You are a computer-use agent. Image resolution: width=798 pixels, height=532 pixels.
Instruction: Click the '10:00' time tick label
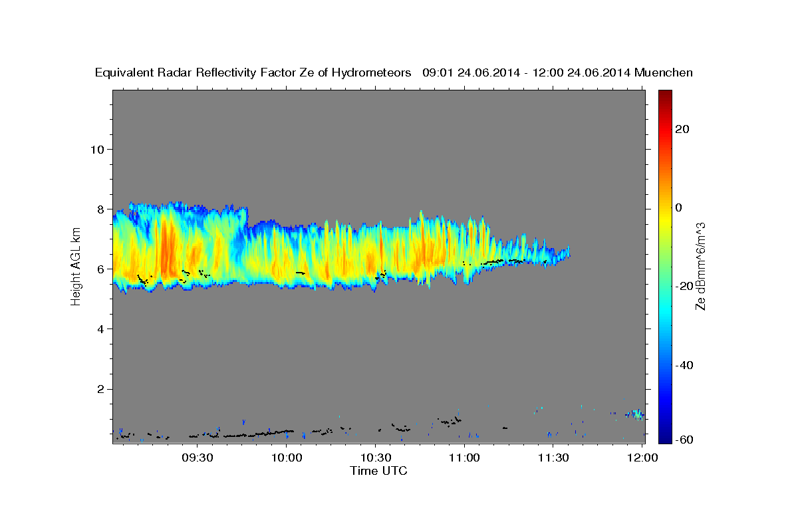pyautogui.click(x=287, y=458)
